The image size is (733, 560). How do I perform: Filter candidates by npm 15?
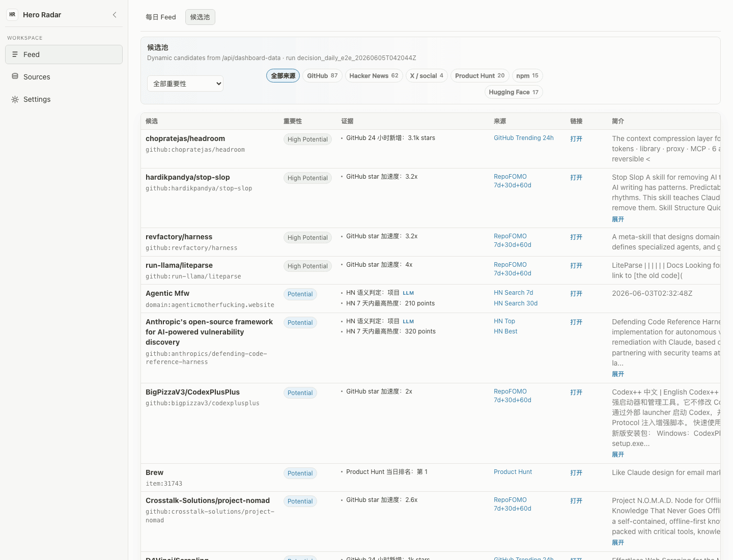[527, 76]
